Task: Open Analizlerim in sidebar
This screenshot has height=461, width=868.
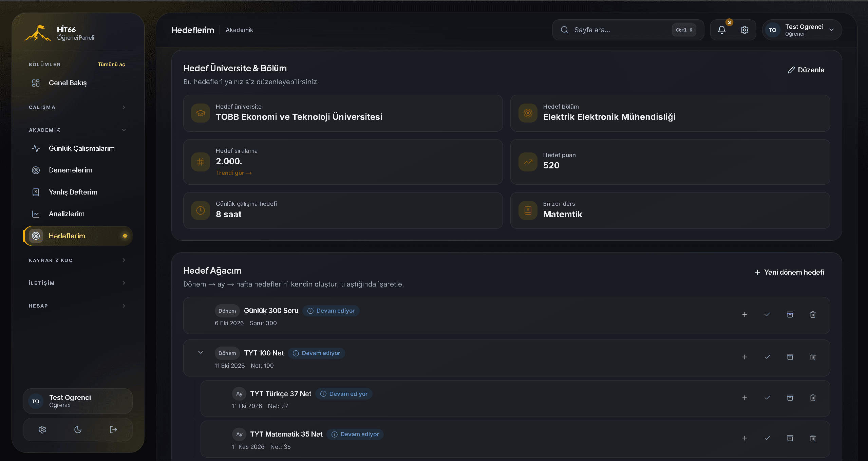Action: [78, 214]
